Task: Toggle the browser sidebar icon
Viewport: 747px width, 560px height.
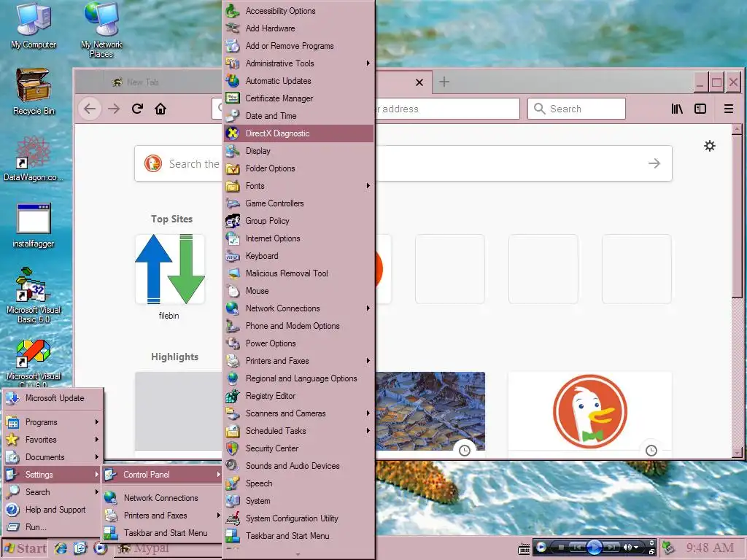Action: point(700,109)
